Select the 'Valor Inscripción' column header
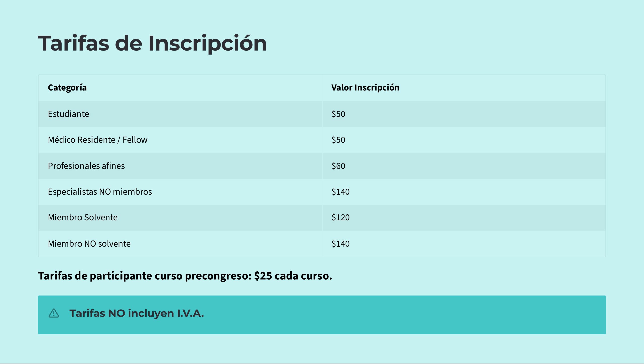 point(365,88)
